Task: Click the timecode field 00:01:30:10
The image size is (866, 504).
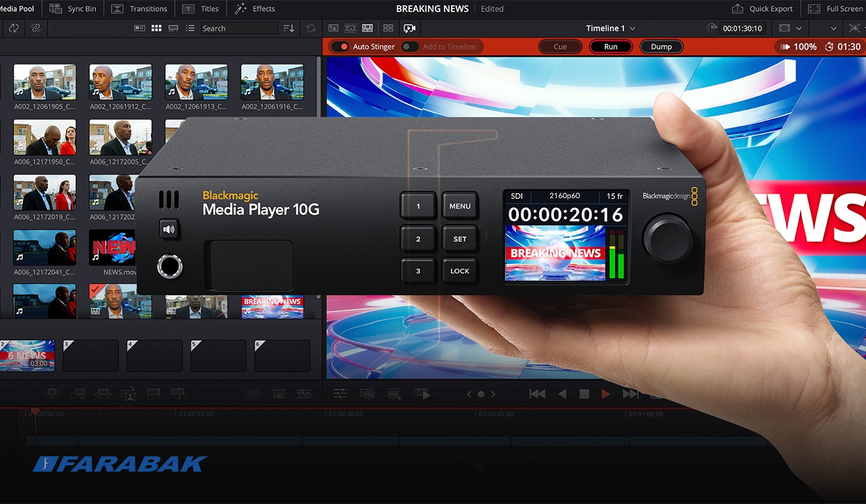Action: pos(743,28)
